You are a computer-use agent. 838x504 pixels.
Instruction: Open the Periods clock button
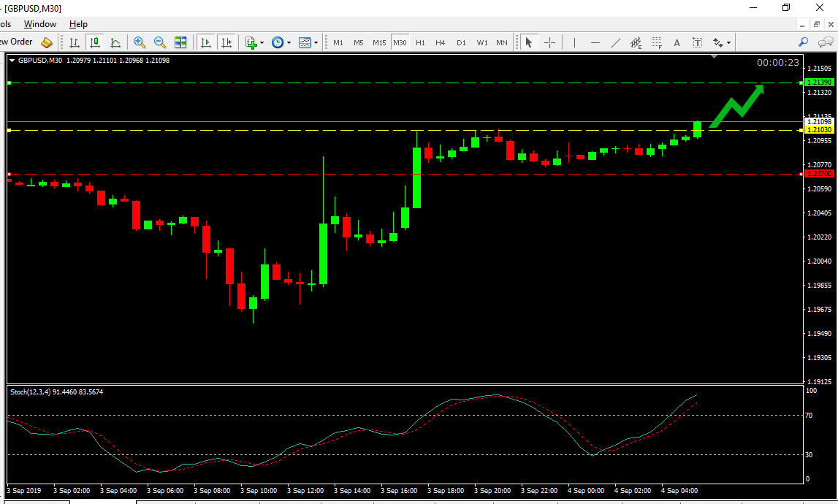pyautogui.click(x=278, y=42)
